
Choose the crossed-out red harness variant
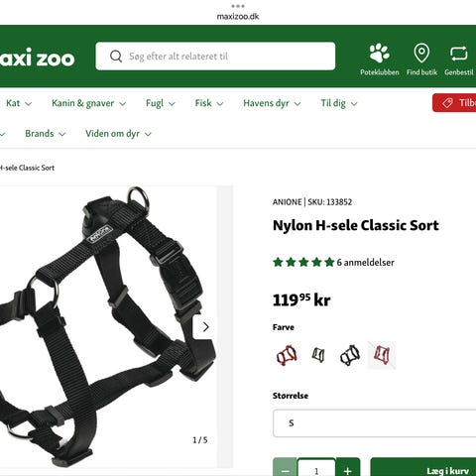382,355
